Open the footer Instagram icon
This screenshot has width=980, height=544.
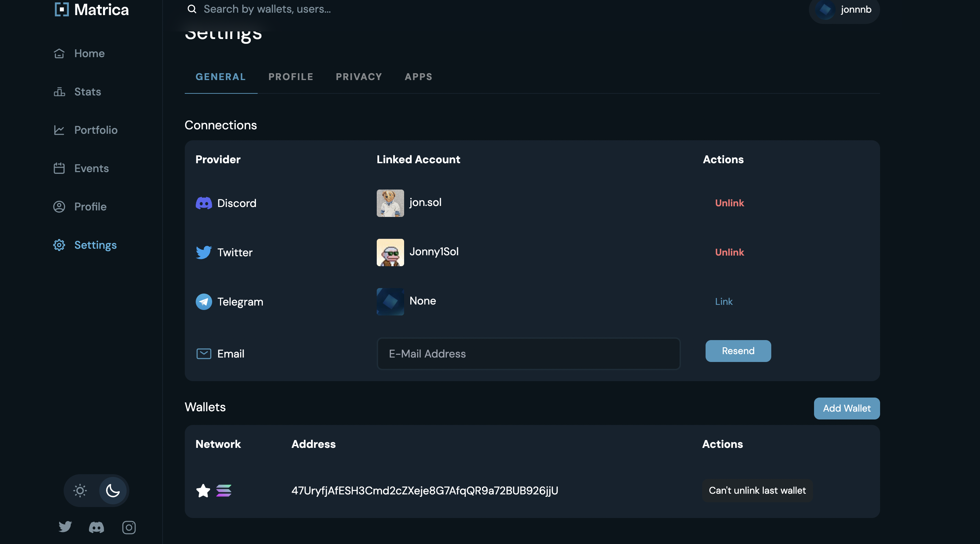point(129,527)
